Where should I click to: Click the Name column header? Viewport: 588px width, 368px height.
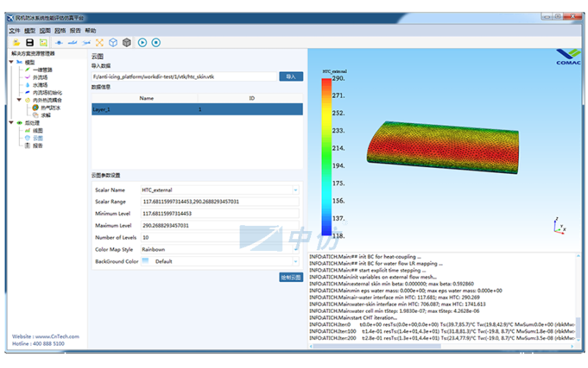[146, 98]
